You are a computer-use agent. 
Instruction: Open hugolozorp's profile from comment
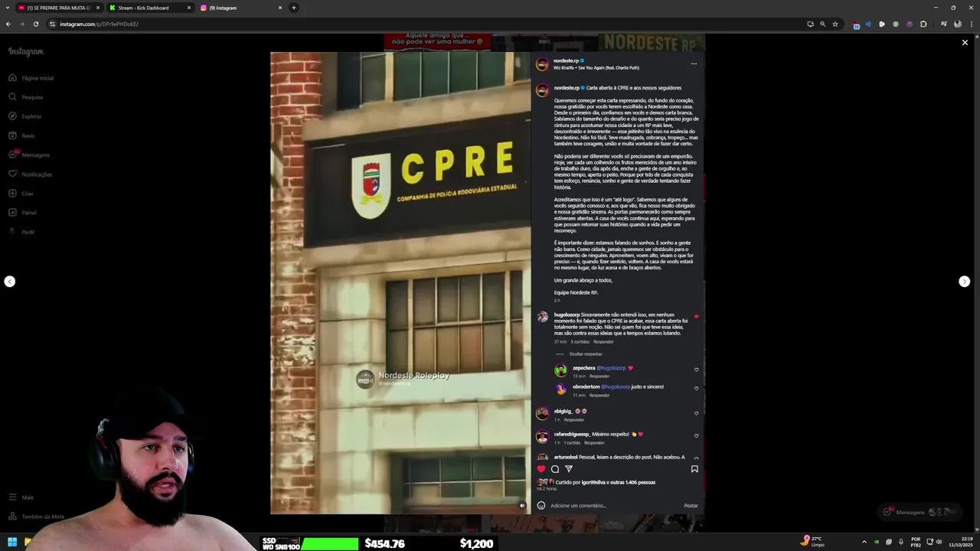click(567, 315)
